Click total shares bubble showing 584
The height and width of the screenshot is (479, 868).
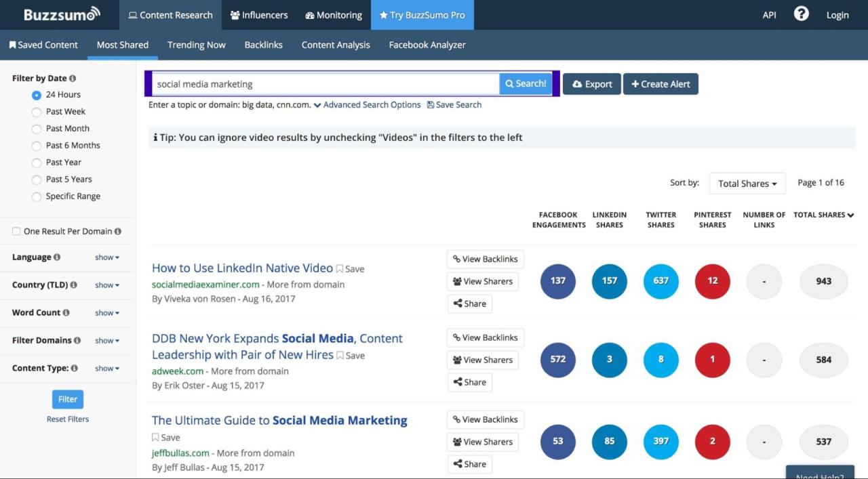(x=824, y=360)
